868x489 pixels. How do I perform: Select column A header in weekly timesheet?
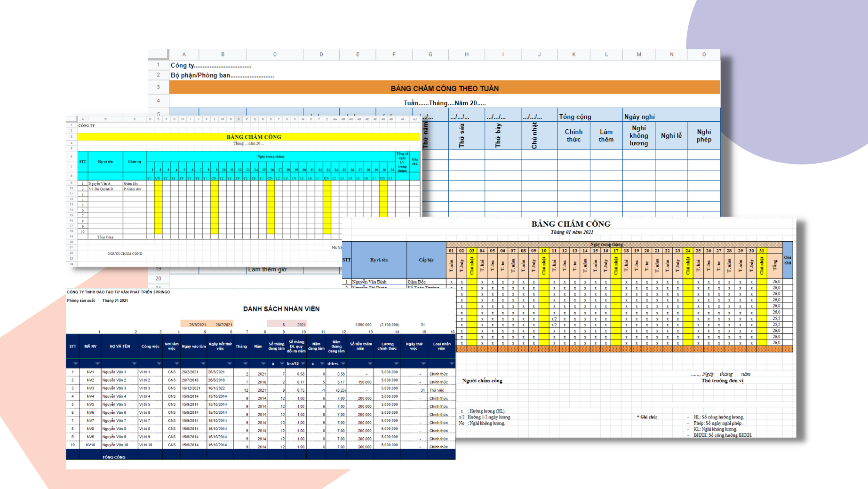[x=184, y=55]
